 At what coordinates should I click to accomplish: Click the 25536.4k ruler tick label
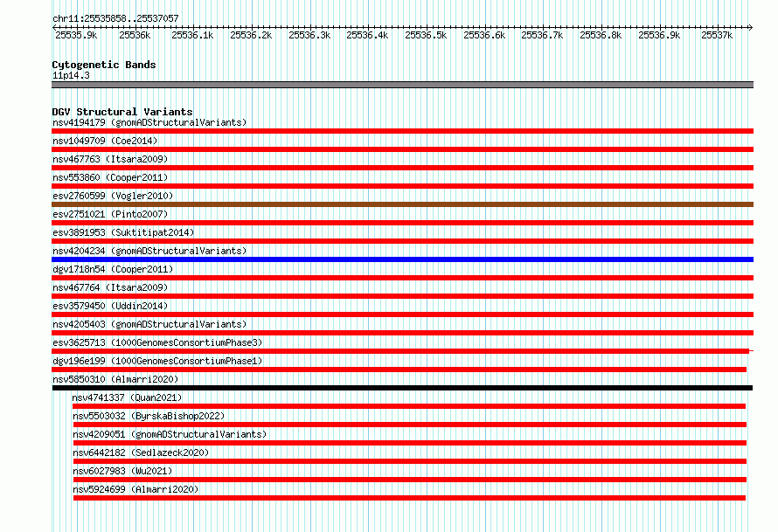coord(367,35)
